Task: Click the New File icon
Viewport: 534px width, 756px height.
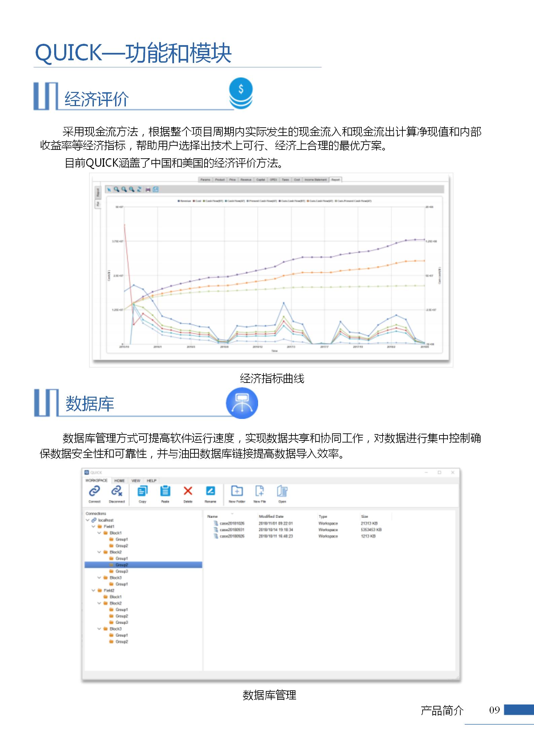Action: click(259, 491)
